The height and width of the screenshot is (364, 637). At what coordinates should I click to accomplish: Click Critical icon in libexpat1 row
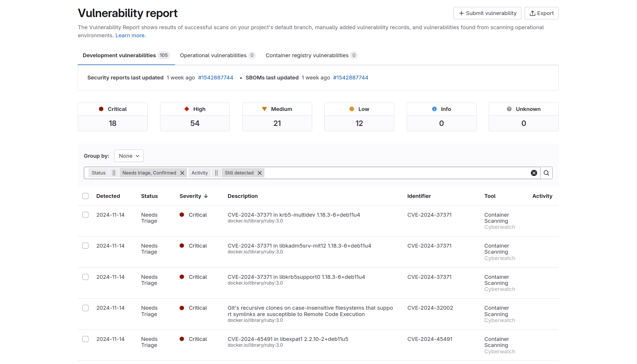(x=182, y=339)
